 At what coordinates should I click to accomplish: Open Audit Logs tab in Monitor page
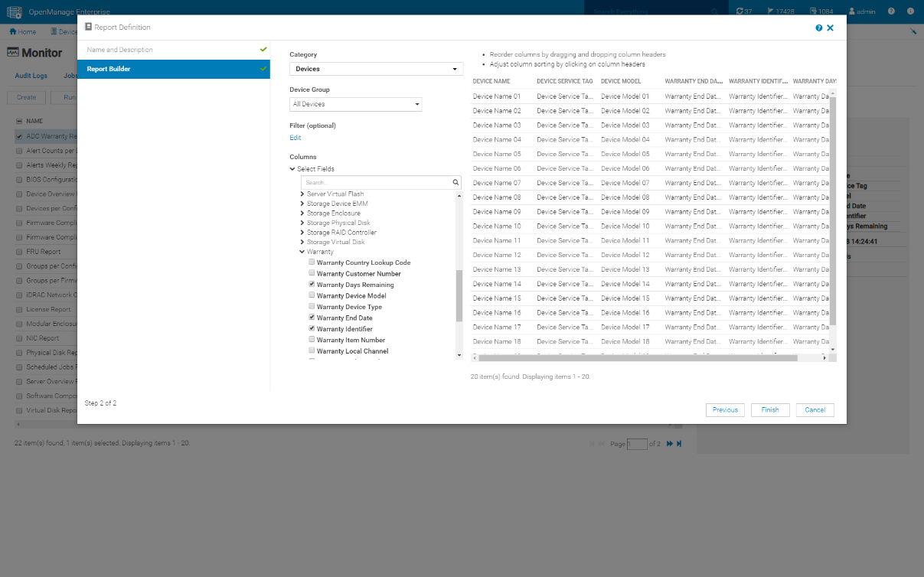(31, 76)
